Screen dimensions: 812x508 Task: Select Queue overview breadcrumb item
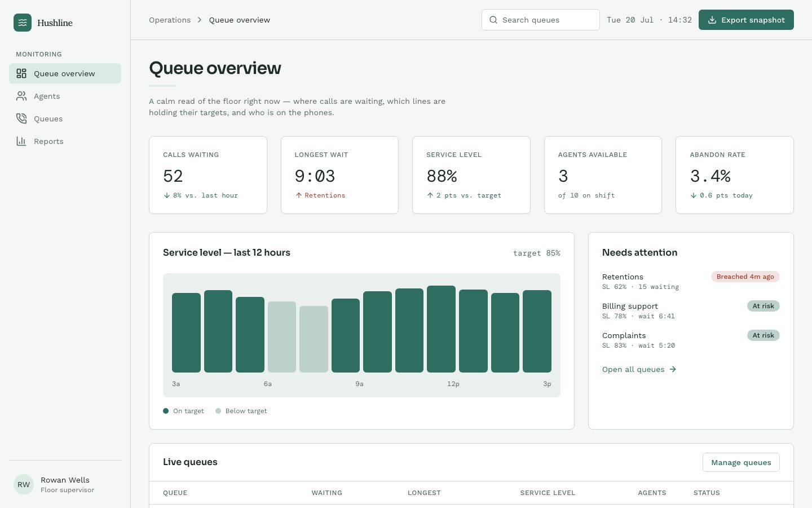[240, 20]
